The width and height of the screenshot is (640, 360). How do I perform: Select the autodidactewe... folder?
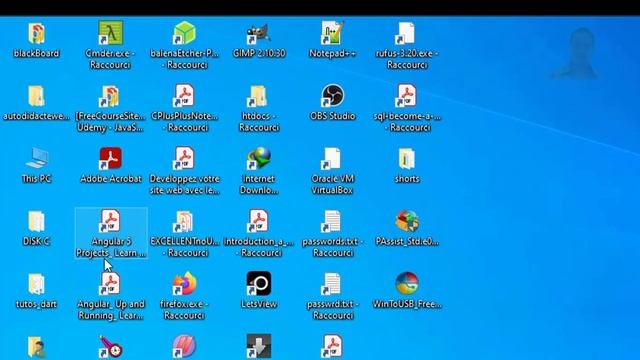(x=36, y=96)
